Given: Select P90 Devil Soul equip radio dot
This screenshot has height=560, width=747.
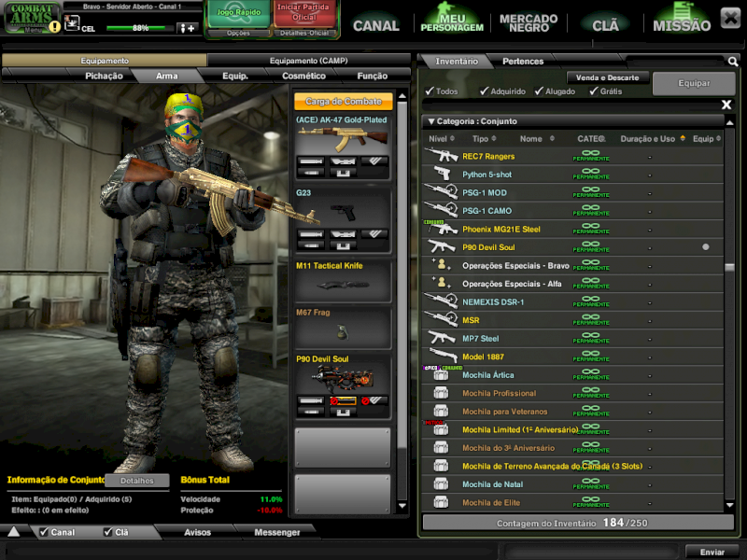Looking at the screenshot, I should click(x=706, y=247).
